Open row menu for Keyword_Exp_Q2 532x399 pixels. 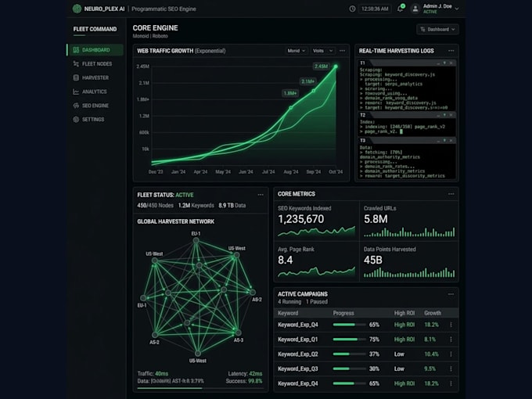click(451, 354)
